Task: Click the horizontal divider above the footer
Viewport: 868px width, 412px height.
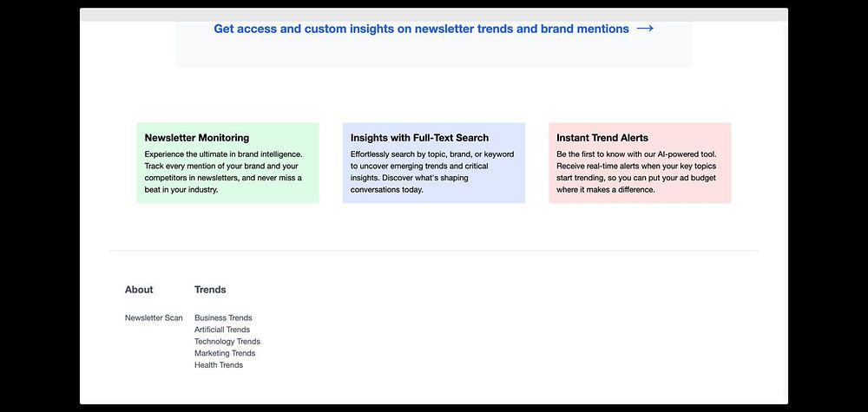Action: coord(434,251)
